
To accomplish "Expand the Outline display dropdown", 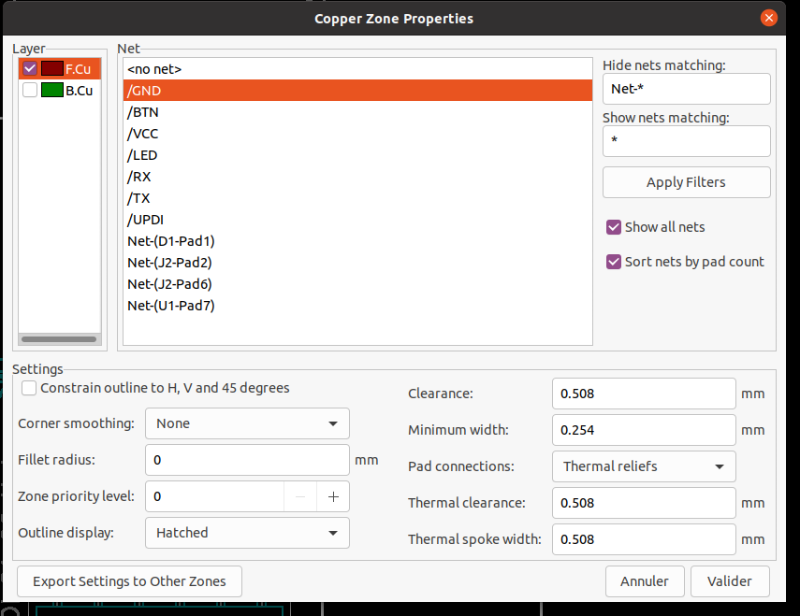I will click(x=247, y=533).
